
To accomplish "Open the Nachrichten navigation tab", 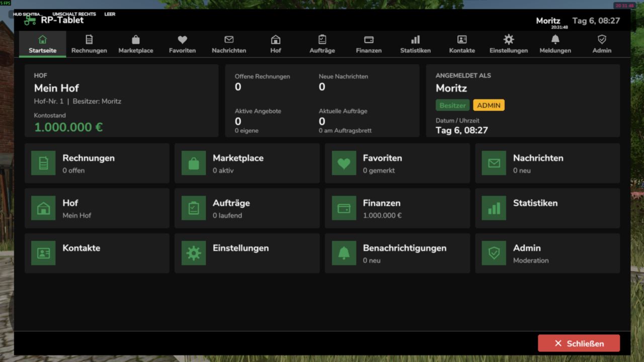I will point(229,44).
